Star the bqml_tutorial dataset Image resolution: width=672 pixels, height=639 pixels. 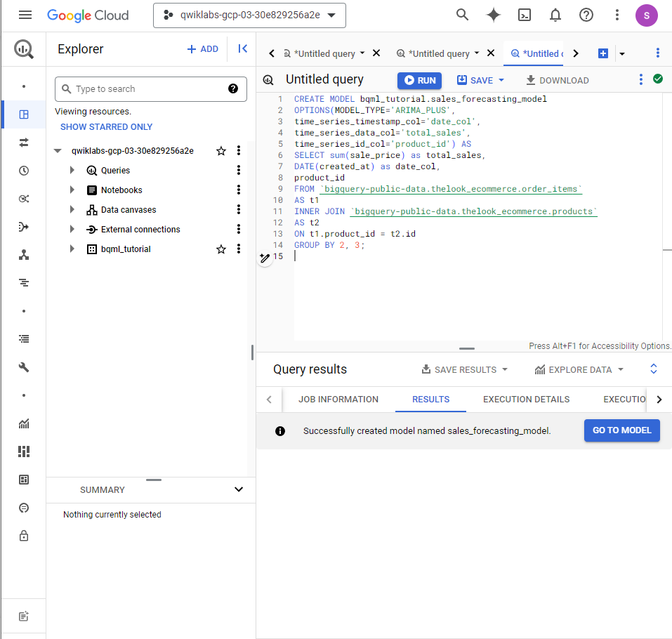tap(221, 249)
